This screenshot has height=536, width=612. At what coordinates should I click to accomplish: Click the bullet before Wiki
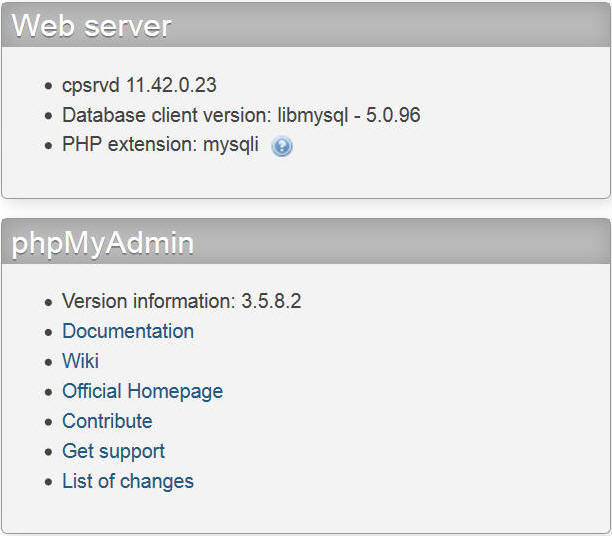[48, 362]
